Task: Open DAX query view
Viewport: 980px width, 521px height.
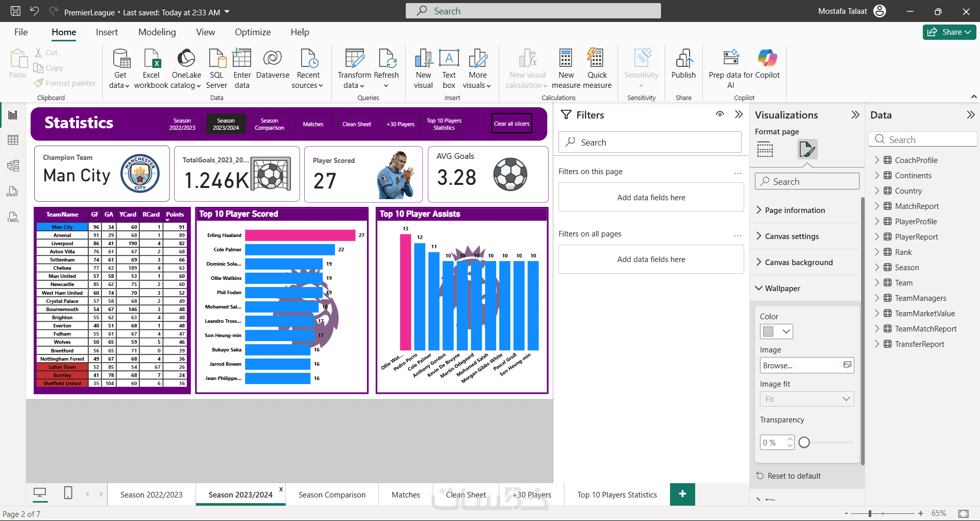Action: pos(13,192)
